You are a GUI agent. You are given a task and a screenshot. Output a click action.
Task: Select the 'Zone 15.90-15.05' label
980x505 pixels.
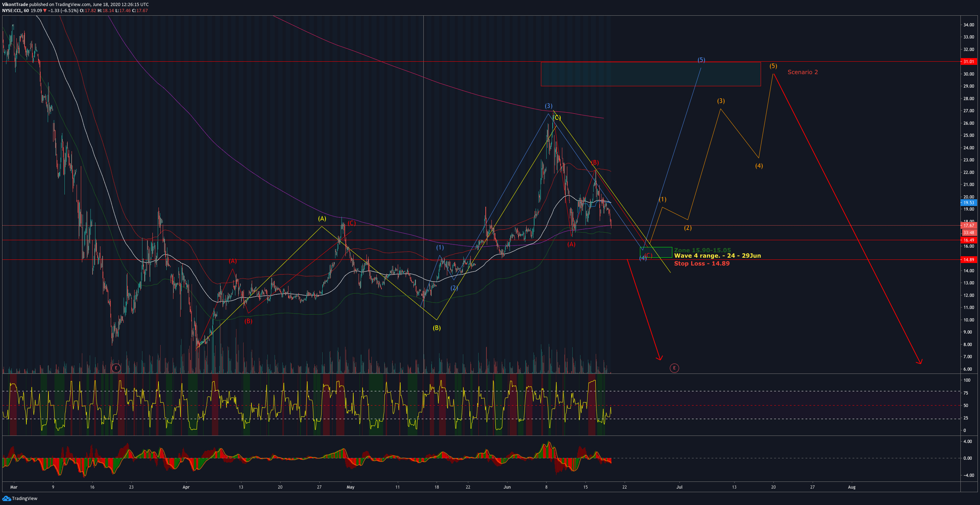[702, 250]
